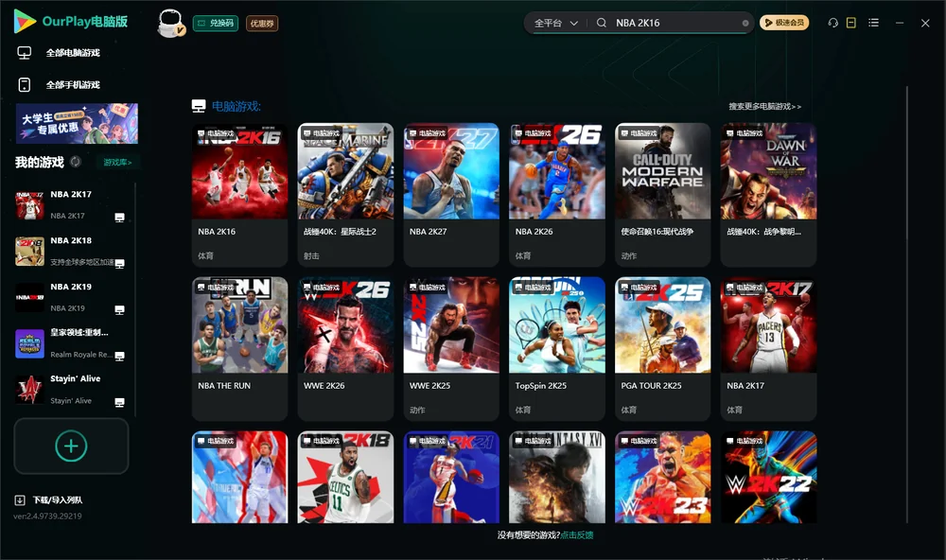Image resolution: width=946 pixels, height=560 pixels.
Task: Open the 游戏库> link
Action: point(117,163)
